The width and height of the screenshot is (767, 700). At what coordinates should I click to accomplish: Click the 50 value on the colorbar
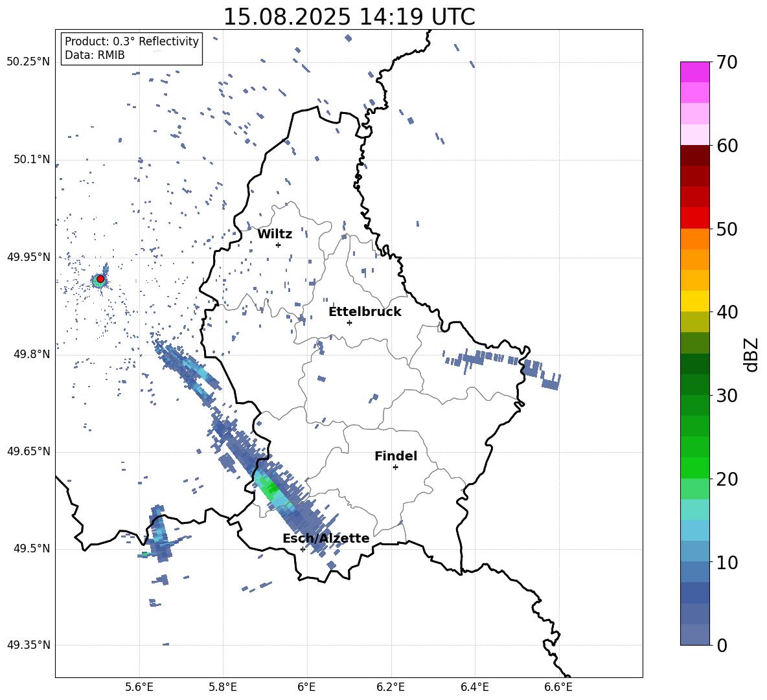(727, 229)
